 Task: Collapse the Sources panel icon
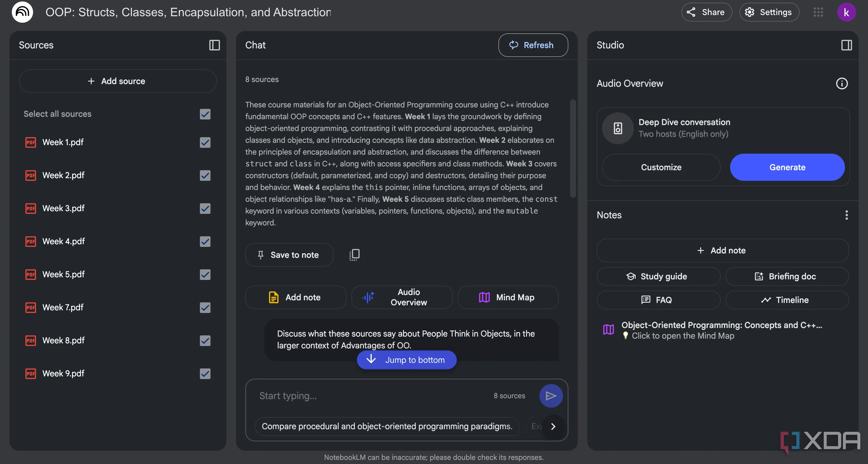[x=214, y=45]
